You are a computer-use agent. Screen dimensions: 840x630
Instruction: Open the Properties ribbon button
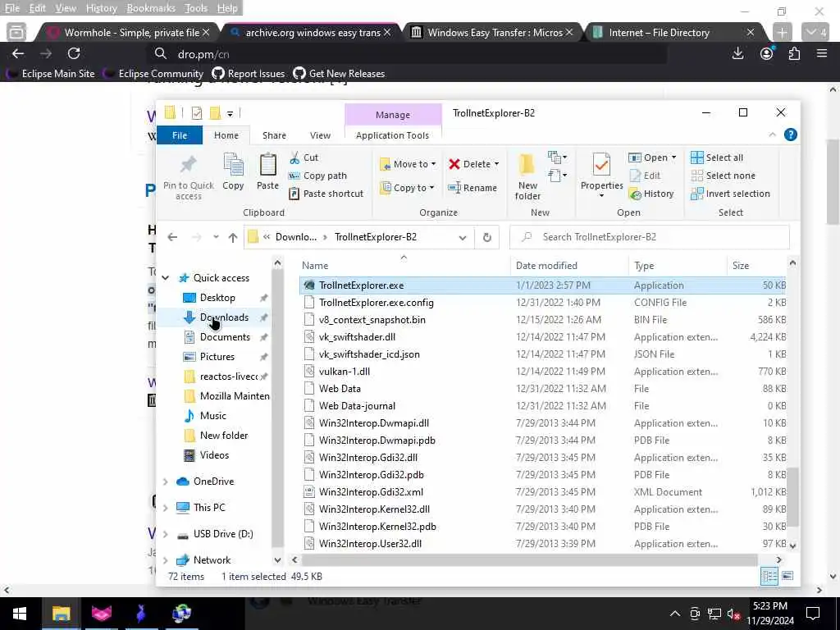(601, 174)
